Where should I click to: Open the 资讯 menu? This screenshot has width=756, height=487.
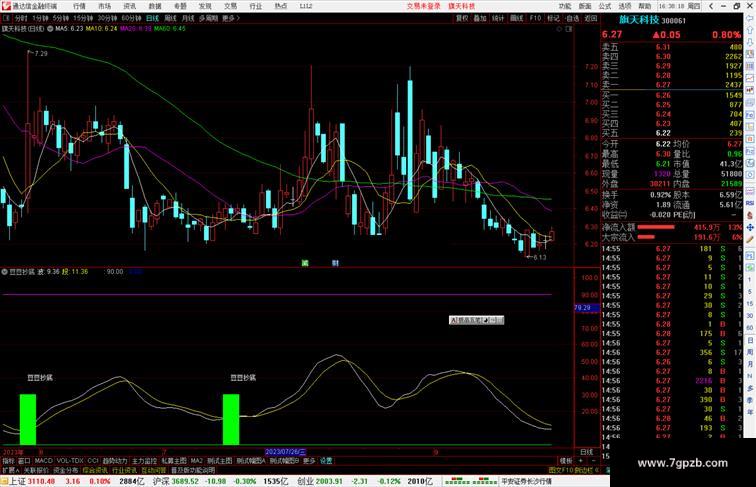click(x=130, y=6)
